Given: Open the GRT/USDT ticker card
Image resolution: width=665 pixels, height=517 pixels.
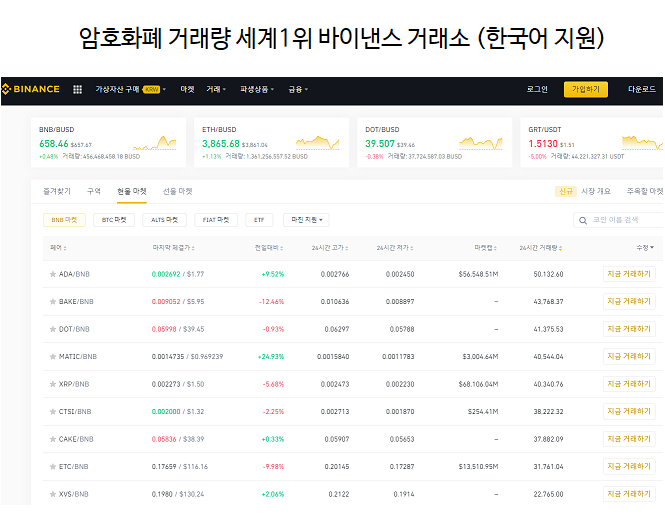Looking at the screenshot, I should click(592, 143).
